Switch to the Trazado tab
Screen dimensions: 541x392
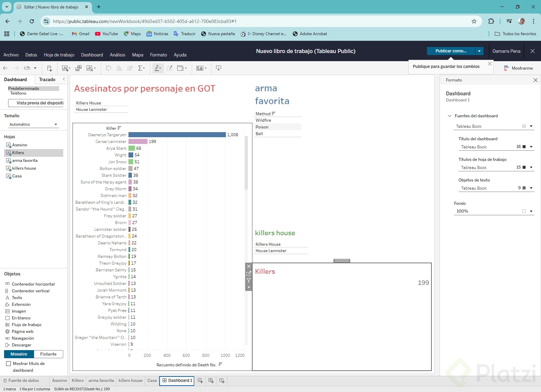[x=47, y=79]
